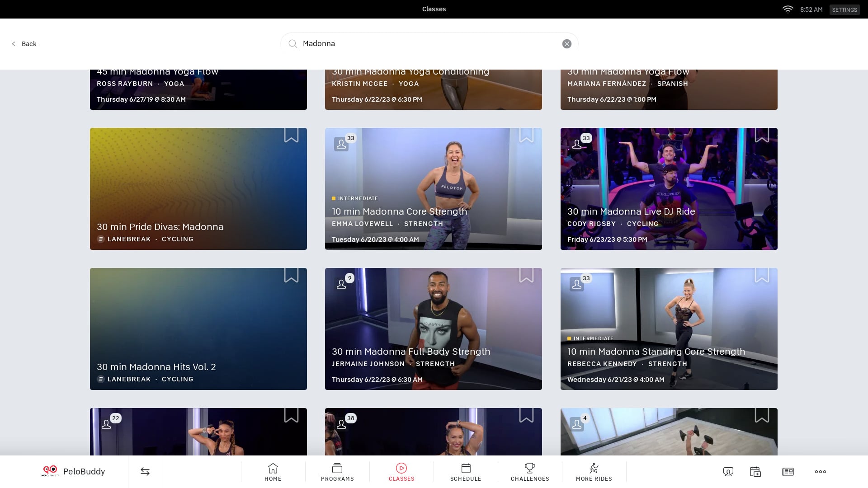Viewport: 868px width, 488px height.
Task: Bookmark the class card with 38 friends
Action: tap(526, 415)
